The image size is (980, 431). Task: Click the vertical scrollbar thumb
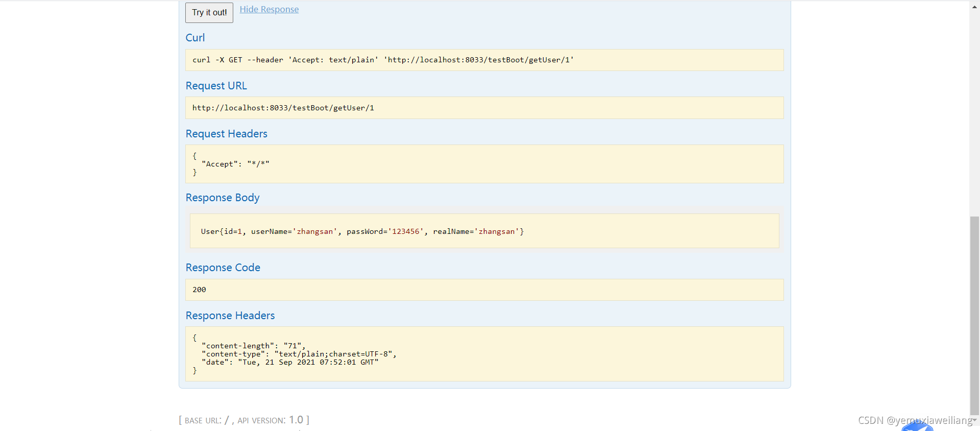click(x=974, y=316)
